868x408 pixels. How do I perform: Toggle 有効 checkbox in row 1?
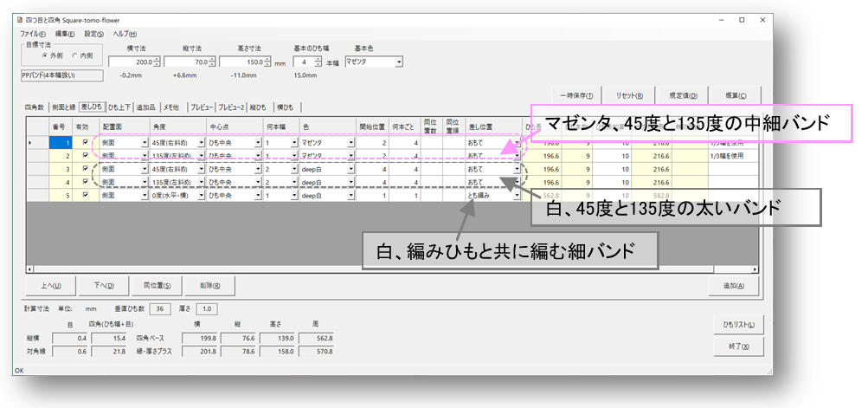coord(85,142)
